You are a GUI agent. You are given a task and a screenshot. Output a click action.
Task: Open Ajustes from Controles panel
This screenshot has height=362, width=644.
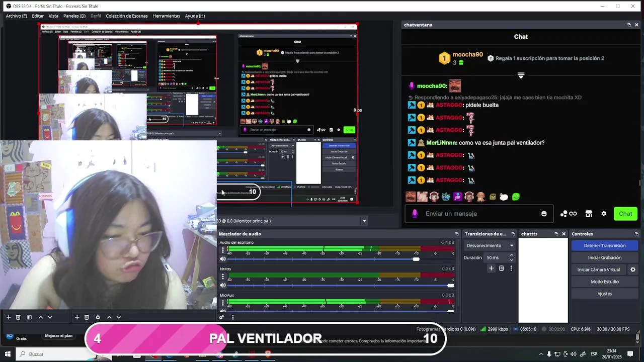pyautogui.click(x=604, y=294)
